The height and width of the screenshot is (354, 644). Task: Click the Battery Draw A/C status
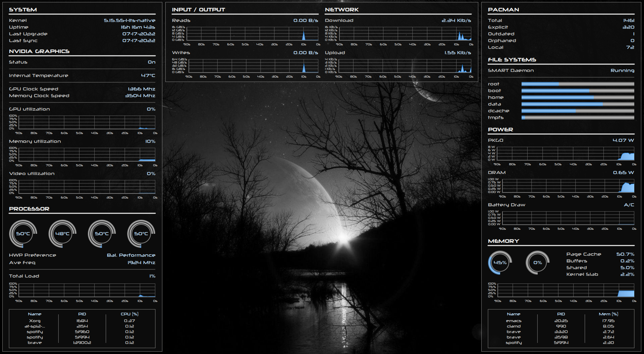(x=629, y=205)
